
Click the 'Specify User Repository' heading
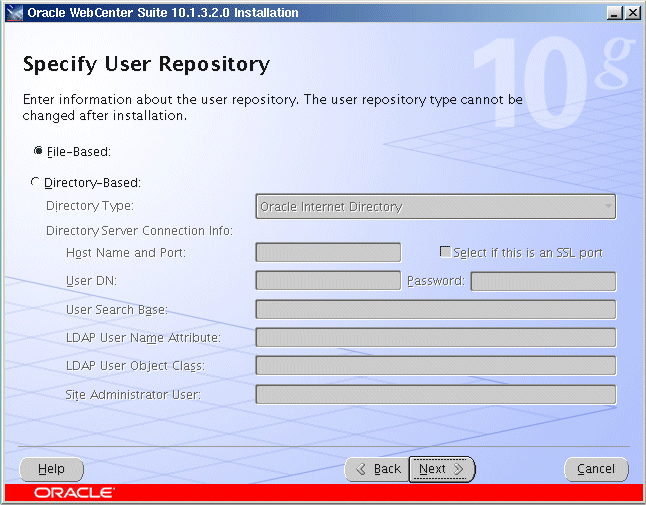[146, 64]
